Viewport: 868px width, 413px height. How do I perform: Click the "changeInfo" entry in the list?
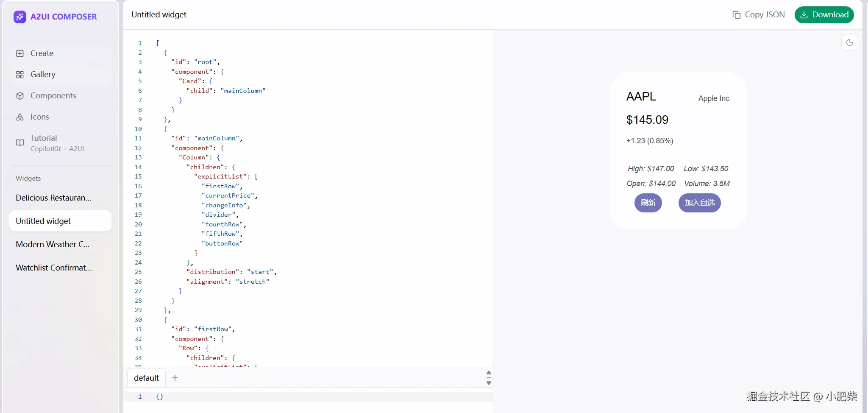coord(224,205)
